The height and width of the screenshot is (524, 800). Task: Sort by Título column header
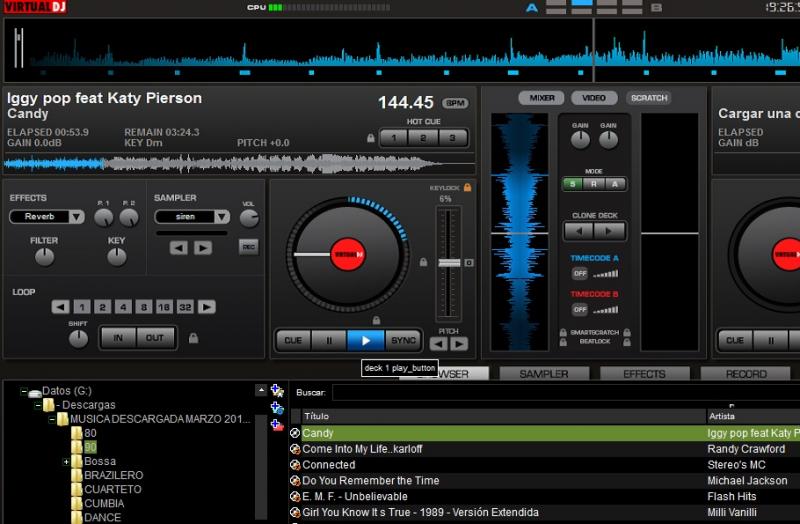(x=504, y=416)
